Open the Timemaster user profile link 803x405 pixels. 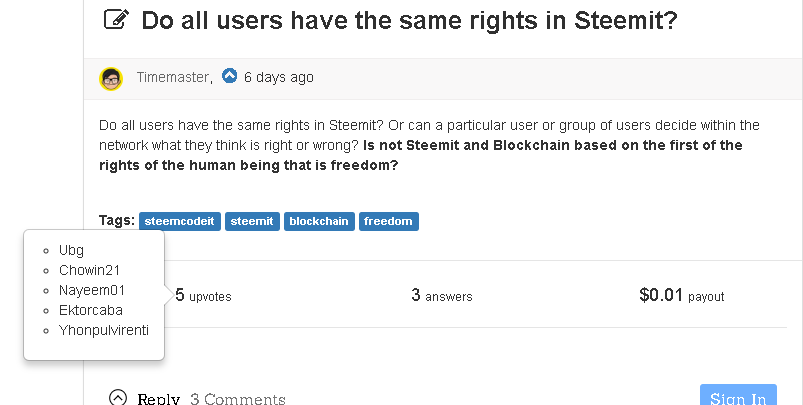coord(173,78)
